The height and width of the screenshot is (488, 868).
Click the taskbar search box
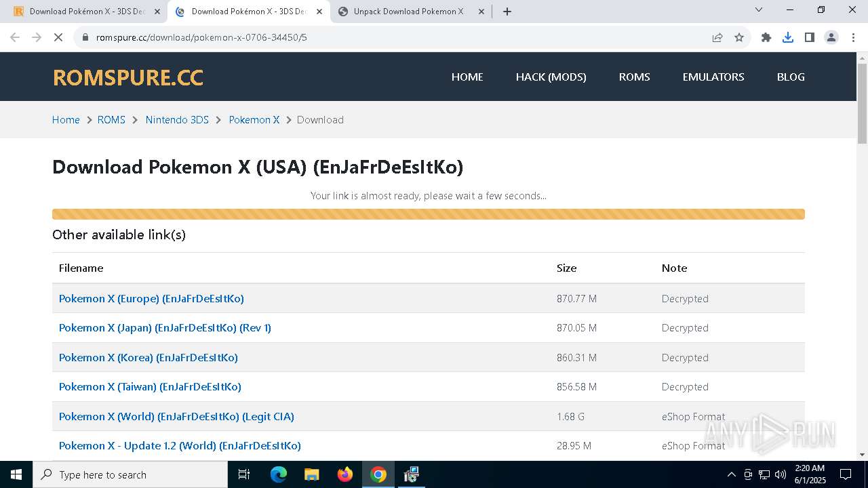[x=130, y=474]
